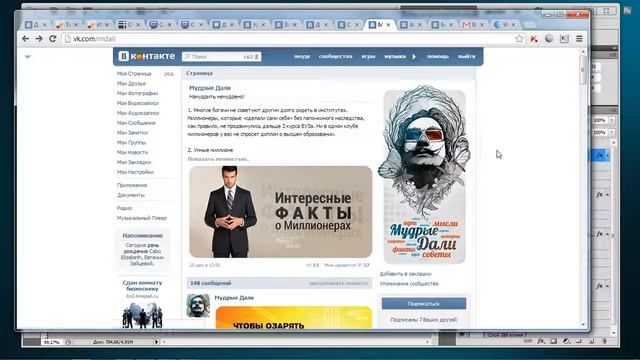The width and height of the screenshot is (640, 360).
Task: Click the link right of 148 сообщений
Action: click(338, 283)
